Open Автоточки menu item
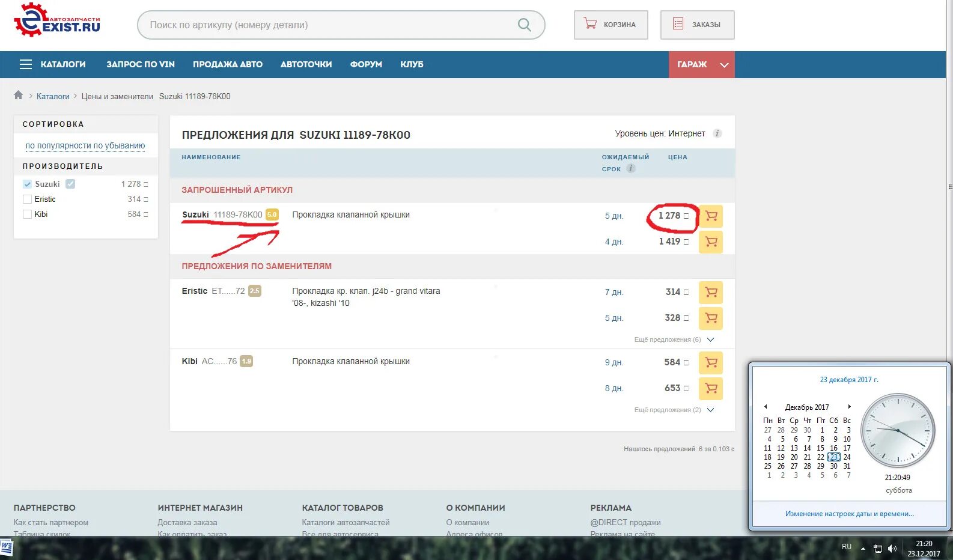 (306, 64)
